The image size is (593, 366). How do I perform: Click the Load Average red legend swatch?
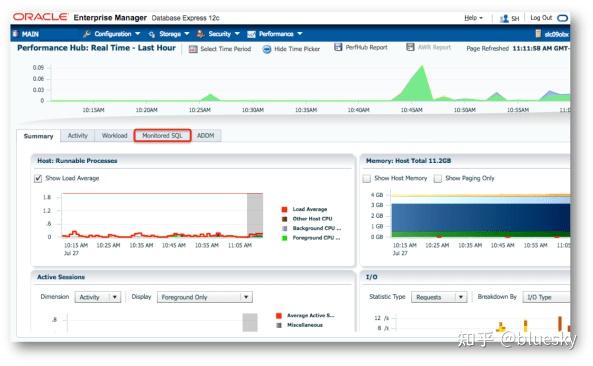(x=284, y=209)
